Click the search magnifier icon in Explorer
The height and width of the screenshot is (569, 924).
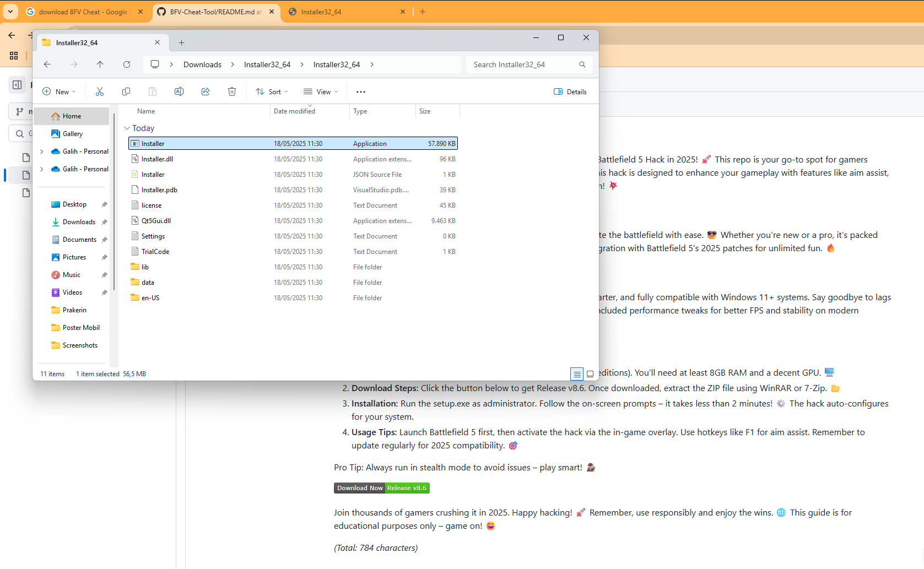pyautogui.click(x=582, y=64)
